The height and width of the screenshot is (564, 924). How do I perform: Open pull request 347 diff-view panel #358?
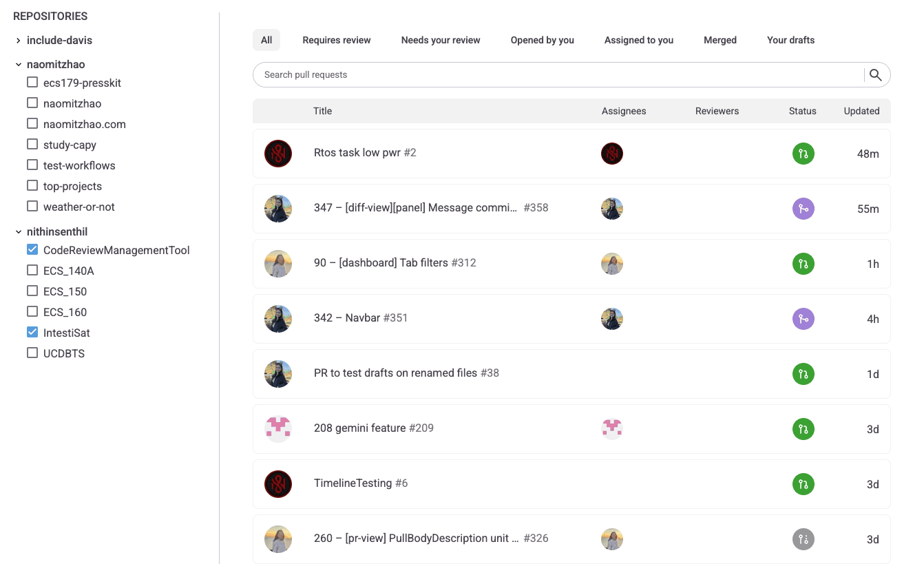431,208
